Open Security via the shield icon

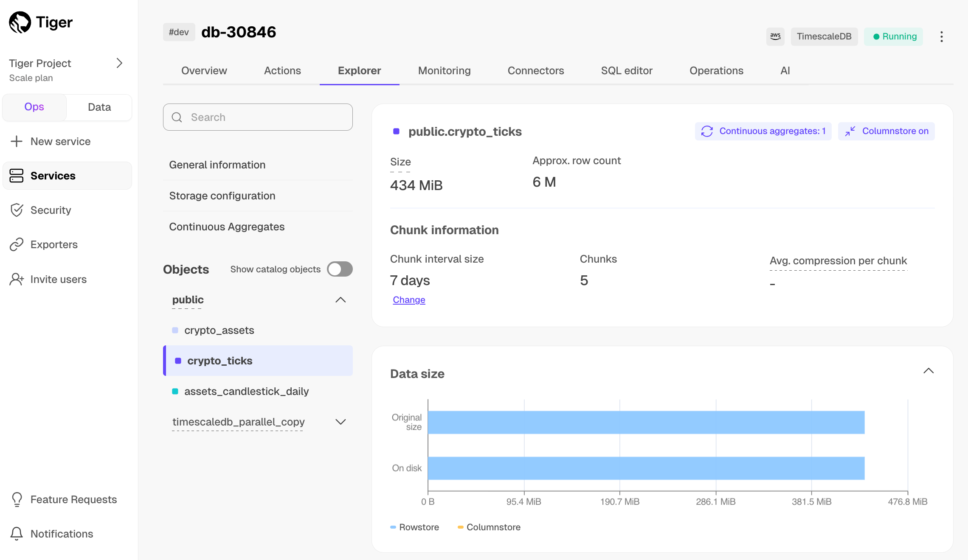click(x=17, y=210)
